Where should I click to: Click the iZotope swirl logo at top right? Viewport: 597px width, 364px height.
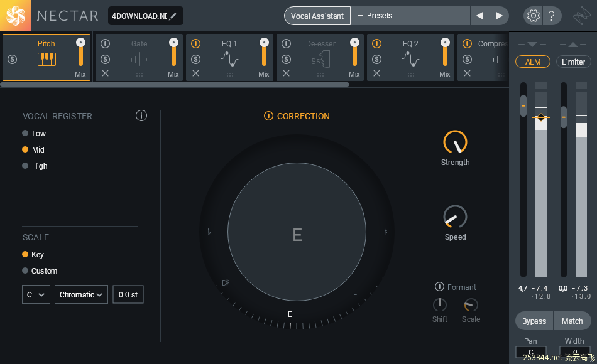click(x=582, y=16)
